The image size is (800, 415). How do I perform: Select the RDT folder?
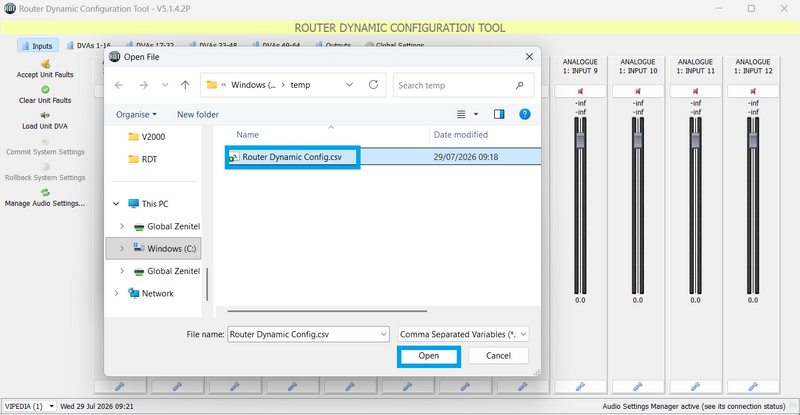[x=143, y=159]
